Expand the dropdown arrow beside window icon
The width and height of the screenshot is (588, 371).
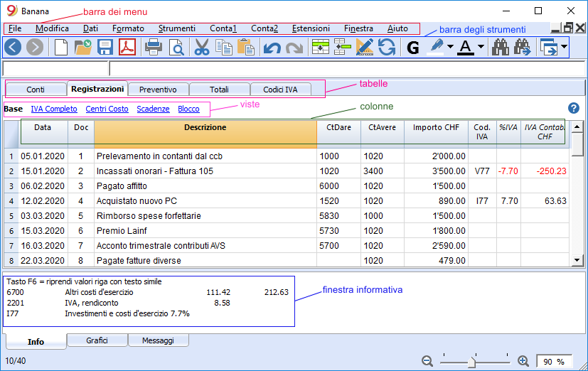pos(564,47)
